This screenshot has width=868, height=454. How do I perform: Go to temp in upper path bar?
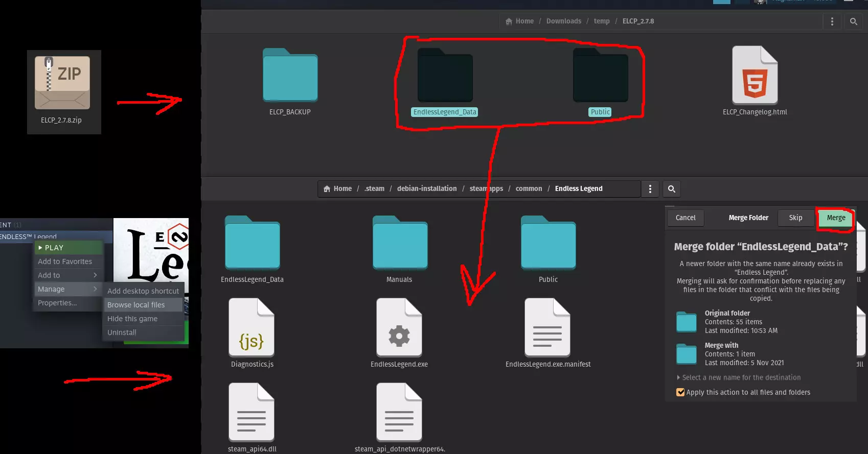pos(602,21)
